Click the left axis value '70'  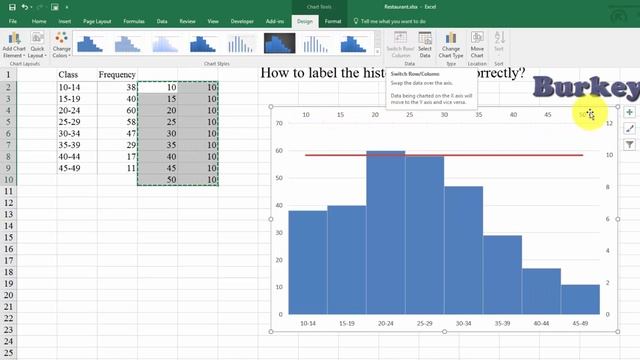(279, 123)
